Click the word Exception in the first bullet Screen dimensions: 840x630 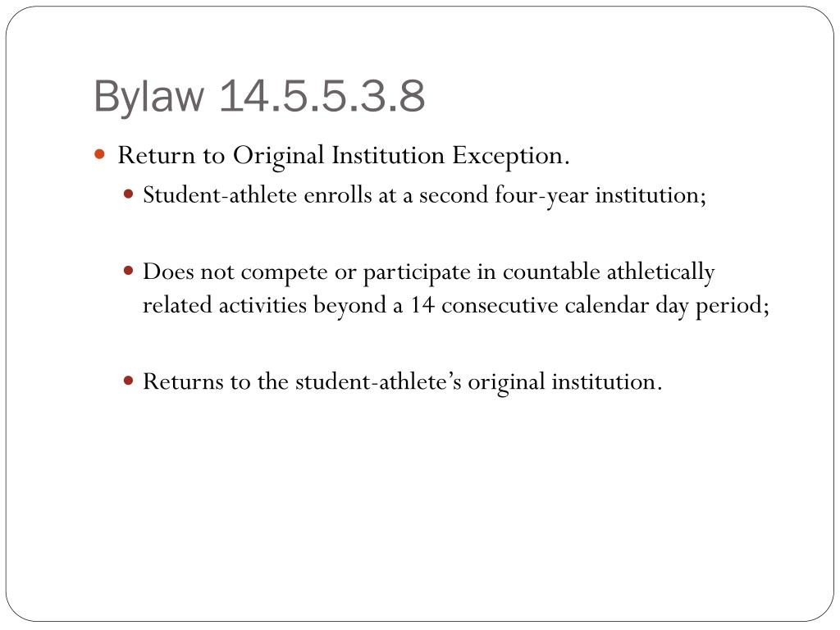(x=510, y=156)
